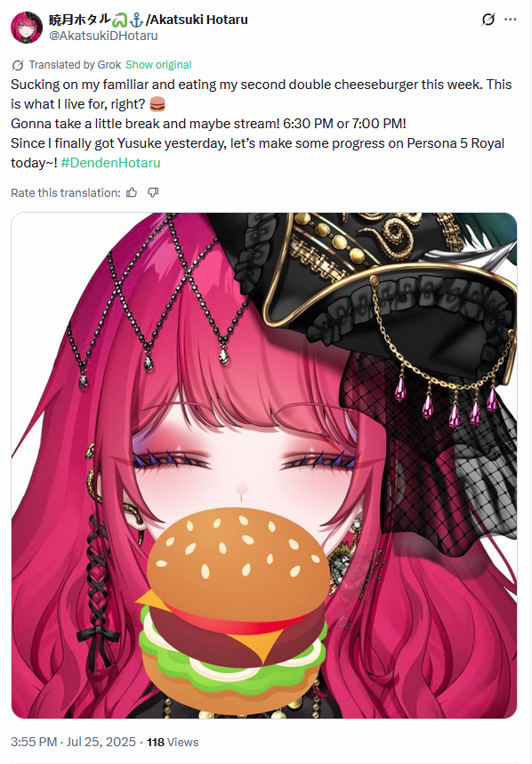Click the tweet text mentioning Persona 5 Royal
This screenshot has width=532, height=764.
[x=257, y=153]
